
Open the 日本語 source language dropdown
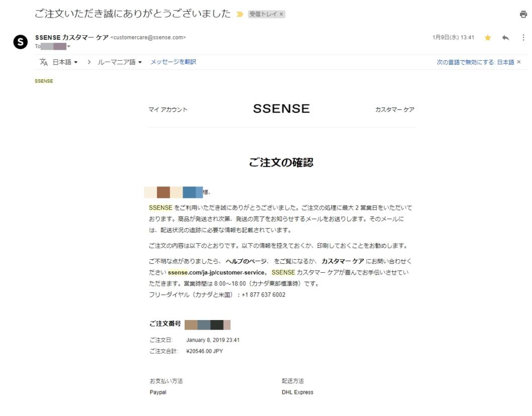[65, 62]
